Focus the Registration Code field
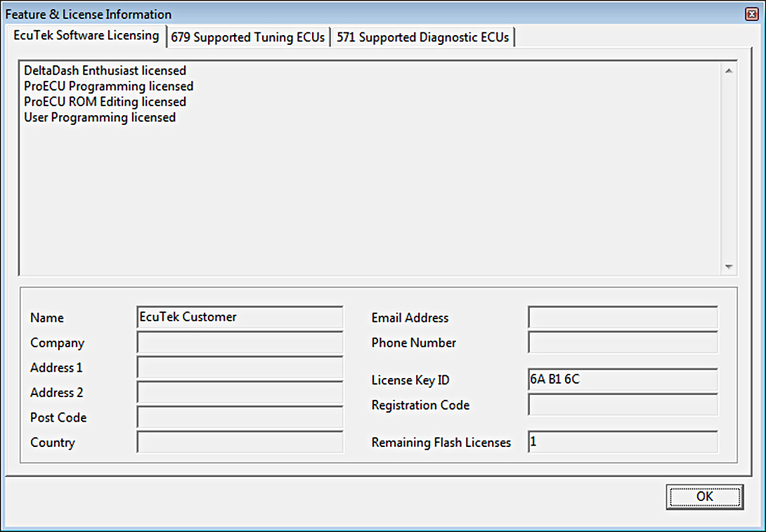766x532 pixels. tap(623, 406)
